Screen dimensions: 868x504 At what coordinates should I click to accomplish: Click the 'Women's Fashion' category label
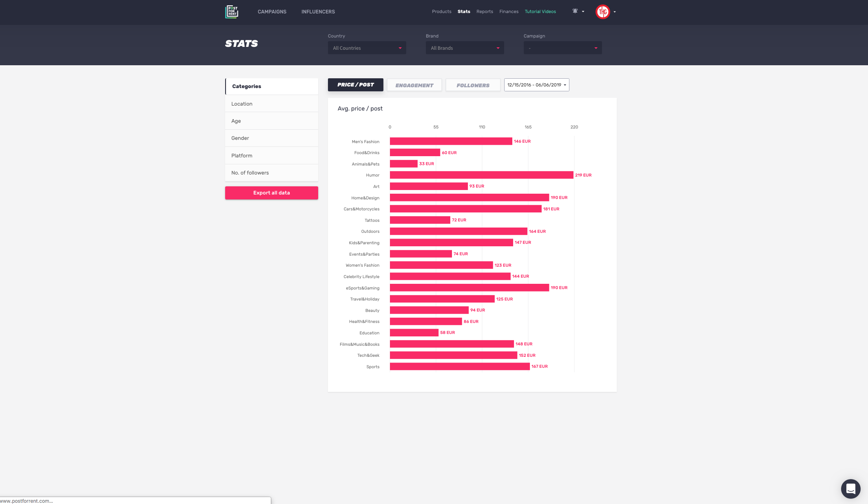363,265
